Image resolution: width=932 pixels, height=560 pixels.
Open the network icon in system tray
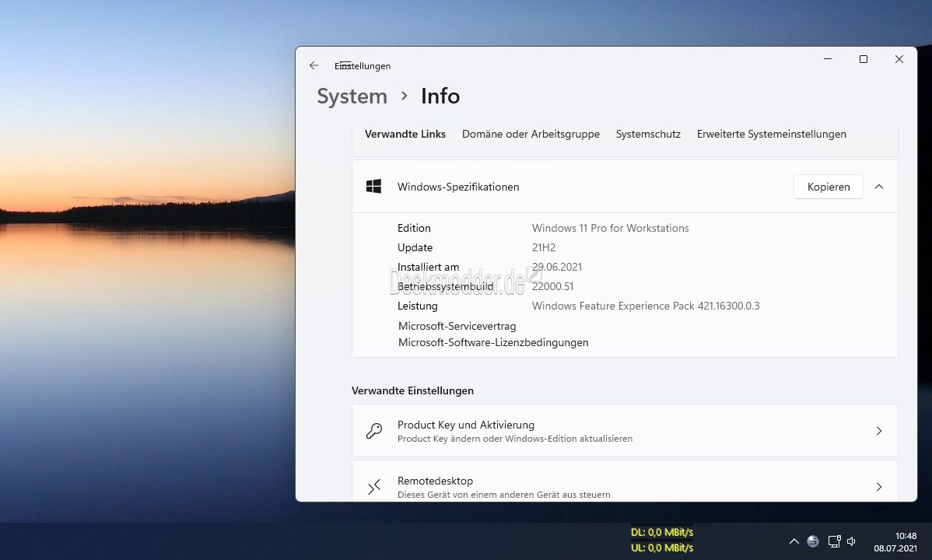(834, 541)
